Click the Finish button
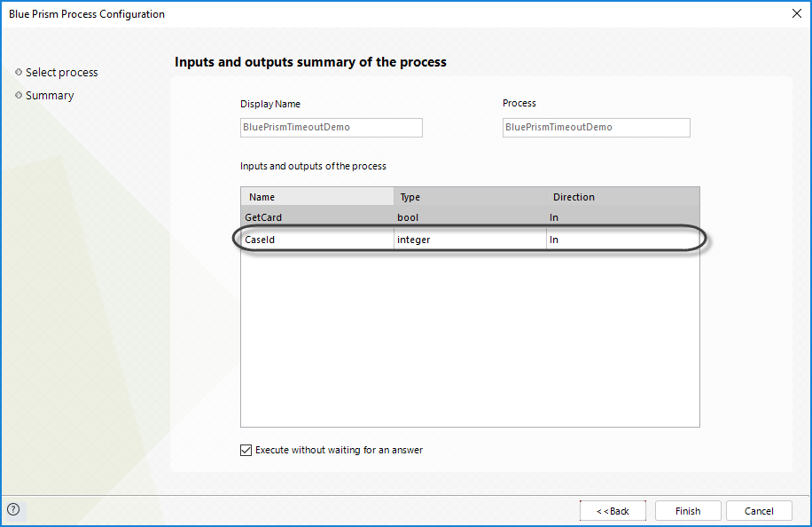 [x=688, y=511]
